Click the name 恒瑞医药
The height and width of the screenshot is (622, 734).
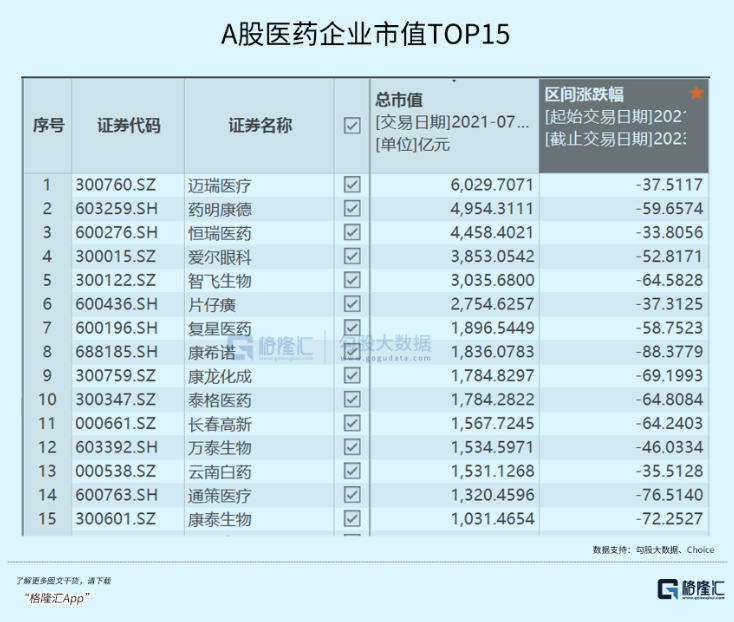click(220, 234)
